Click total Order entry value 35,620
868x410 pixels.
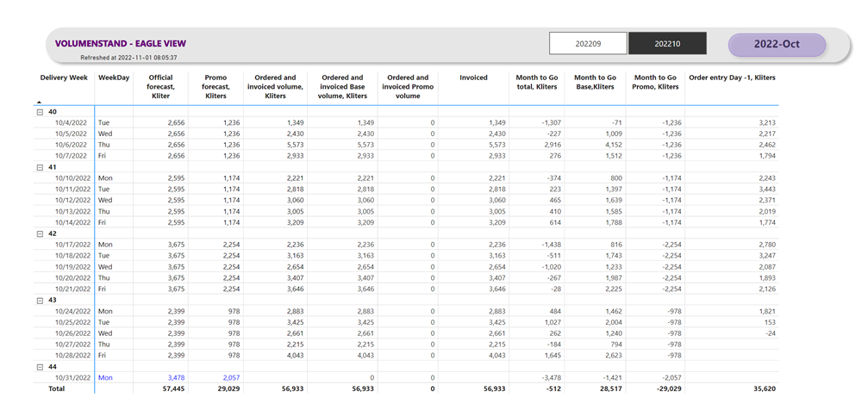(765, 389)
